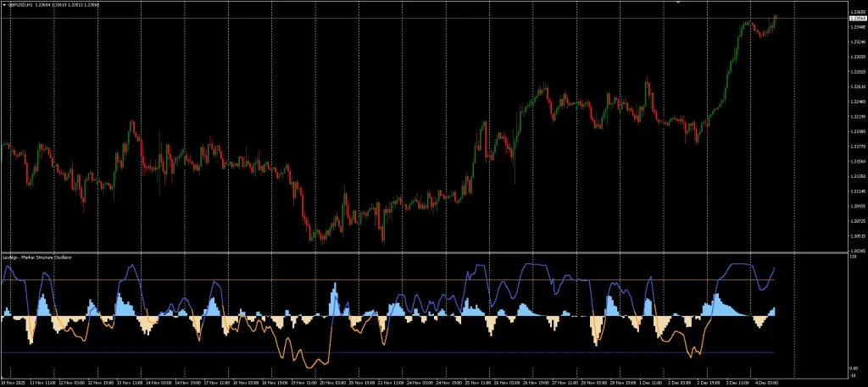Click the GBPUSD,H1 symbol label

tap(20, 5)
